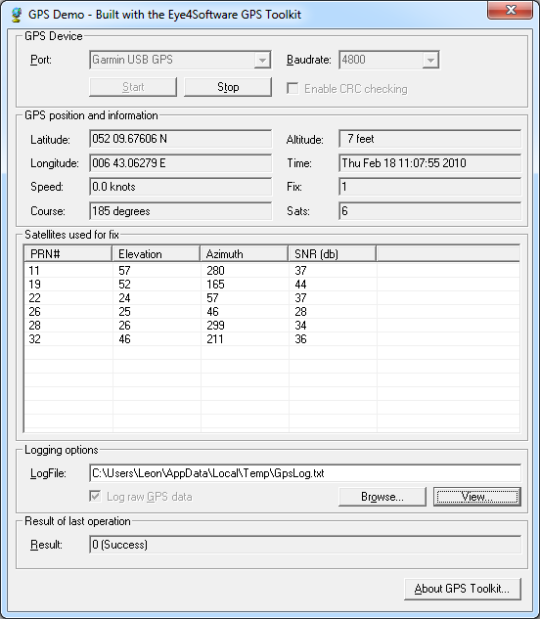Select satellite row PRN 19
This screenshot has height=619, width=540.
click(x=272, y=284)
